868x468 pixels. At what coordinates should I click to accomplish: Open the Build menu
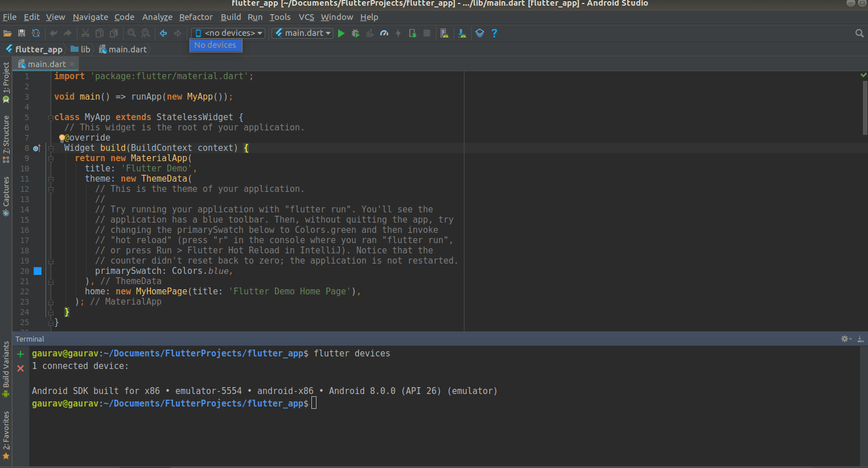click(231, 17)
